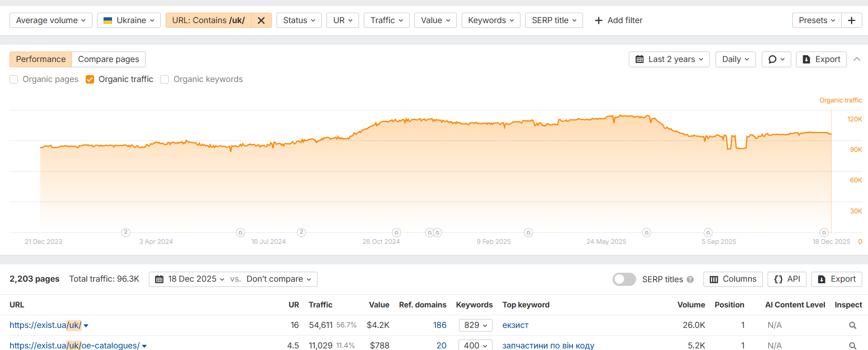Open URL options arrow for exist.ua/uk/
The width and height of the screenshot is (868, 350).
click(x=86, y=326)
